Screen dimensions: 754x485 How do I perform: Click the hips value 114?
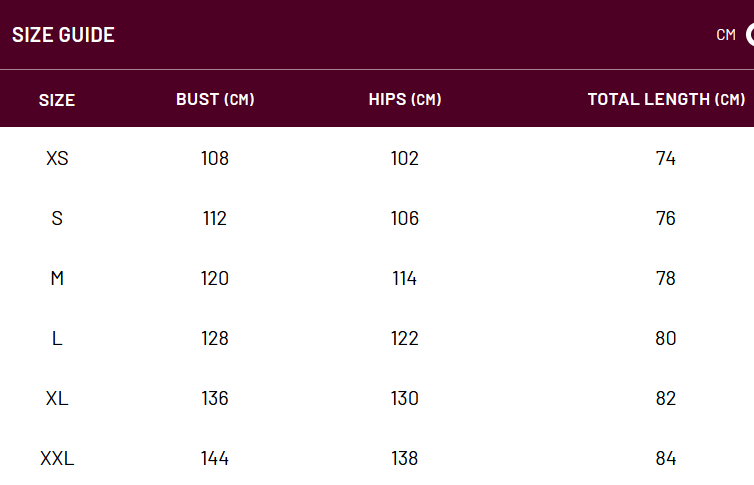point(404,278)
